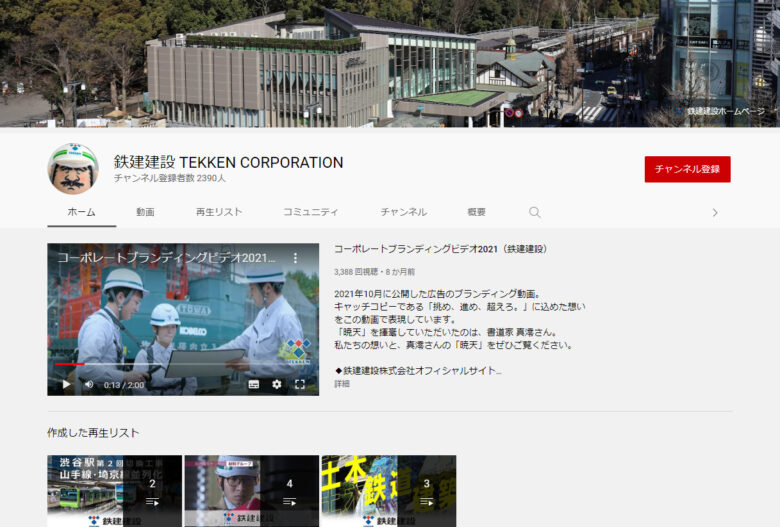Viewport: 780px width, 527px height.
Task: Switch the video to fullscreen mode
Action: click(300, 384)
